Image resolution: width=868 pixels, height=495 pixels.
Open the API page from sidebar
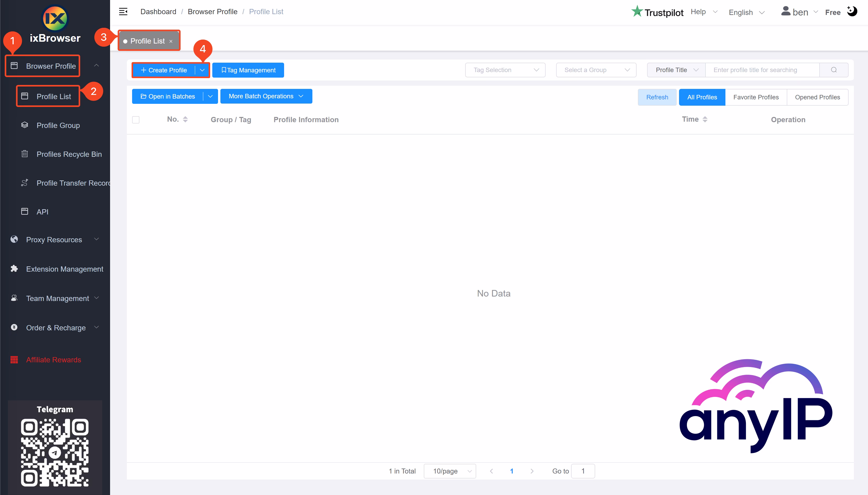point(43,212)
